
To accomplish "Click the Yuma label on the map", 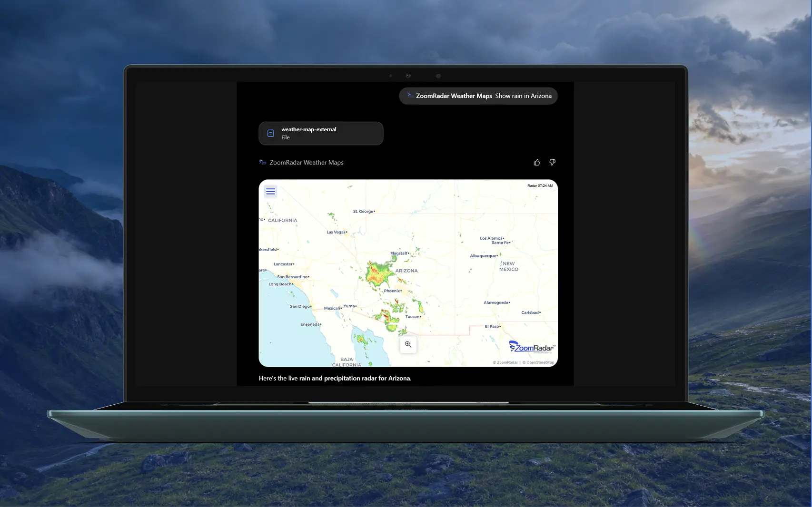I will click(x=349, y=306).
